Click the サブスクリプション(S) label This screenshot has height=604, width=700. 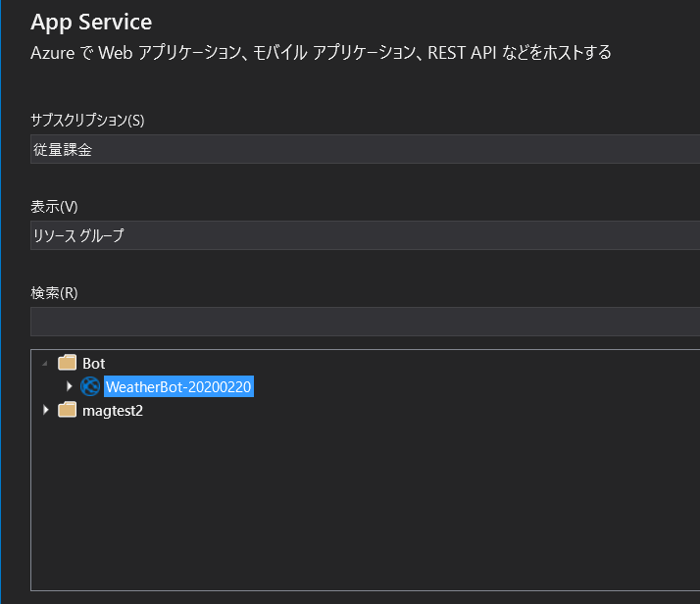coord(87,120)
